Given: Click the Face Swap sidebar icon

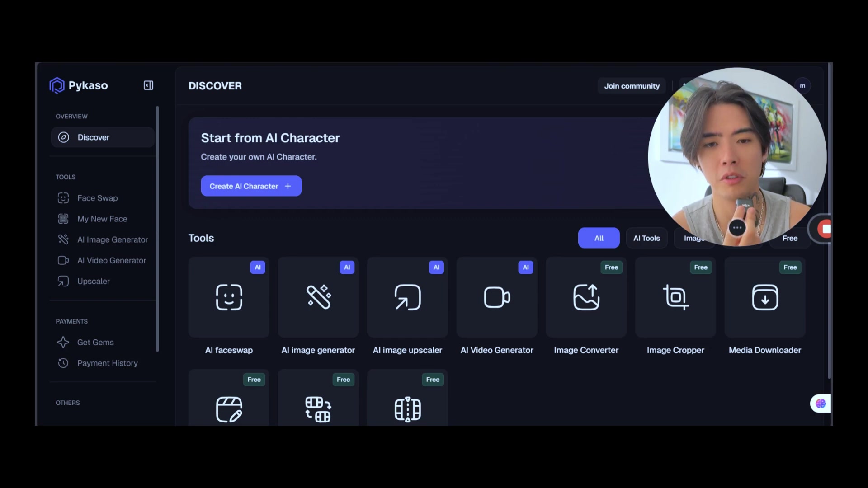Looking at the screenshot, I should (63, 198).
